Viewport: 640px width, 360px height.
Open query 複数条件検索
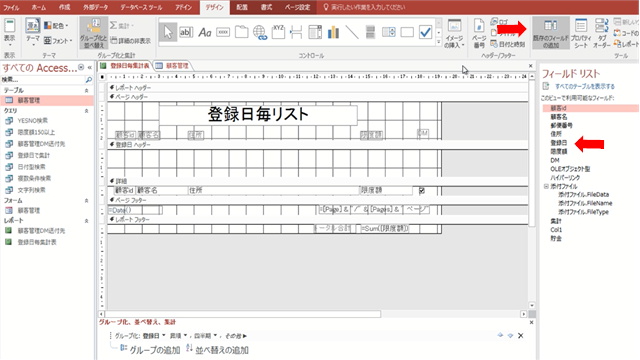34,178
